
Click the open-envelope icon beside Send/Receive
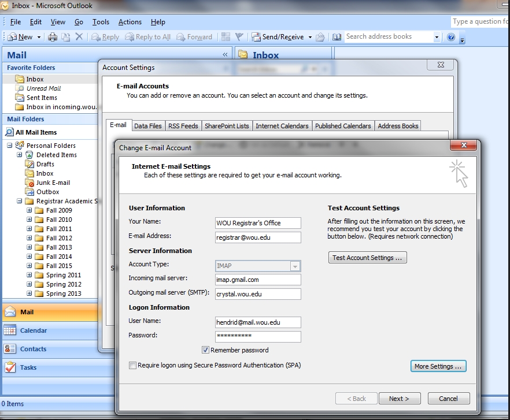320,37
